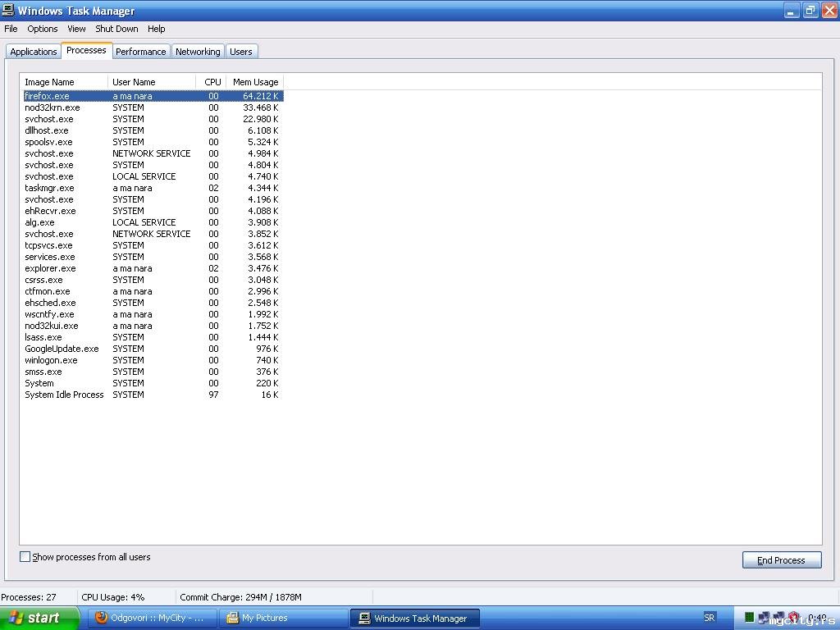Sort by User Name column header
The height and width of the screenshot is (630, 840).
[x=152, y=82]
